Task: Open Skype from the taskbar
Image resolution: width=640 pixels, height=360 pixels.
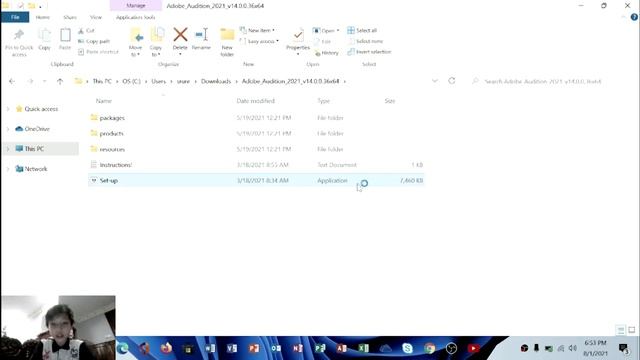Action: click(x=407, y=348)
